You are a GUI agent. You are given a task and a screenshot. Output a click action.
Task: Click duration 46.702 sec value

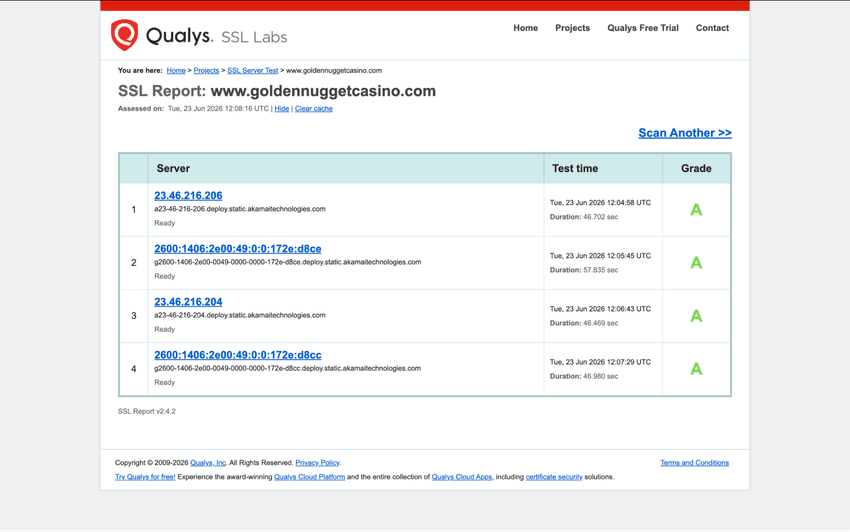(x=601, y=216)
